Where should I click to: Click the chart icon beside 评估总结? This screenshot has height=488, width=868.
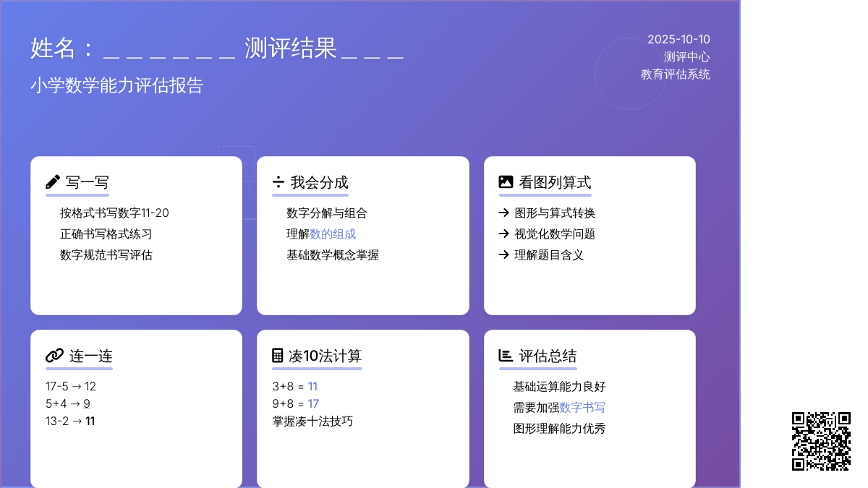[x=506, y=356]
